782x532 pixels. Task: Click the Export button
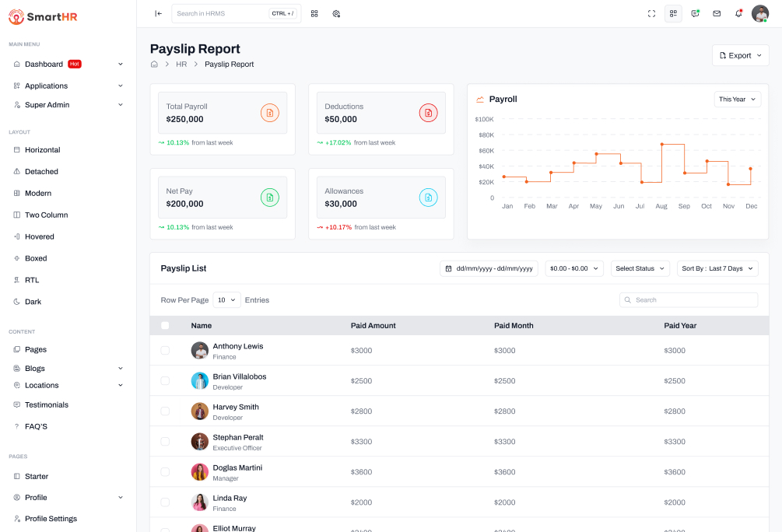coord(740,56)
